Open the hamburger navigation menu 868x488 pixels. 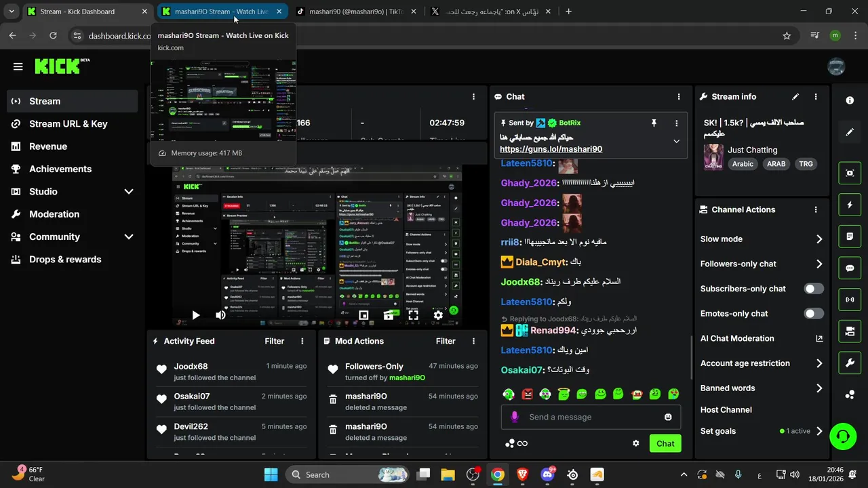[x=18, y=66]
